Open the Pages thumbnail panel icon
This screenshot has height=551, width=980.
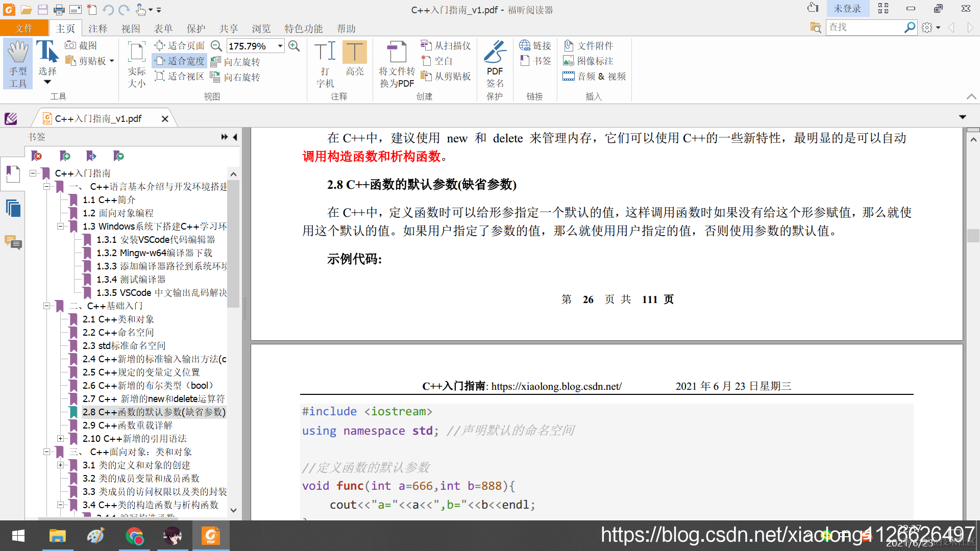(x=13, y=208)
